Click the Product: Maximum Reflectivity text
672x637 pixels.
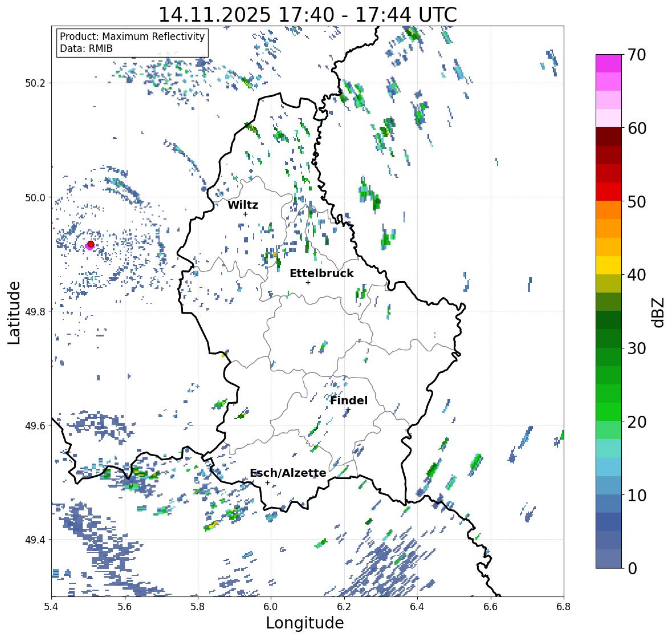click(x=132, y=36)
